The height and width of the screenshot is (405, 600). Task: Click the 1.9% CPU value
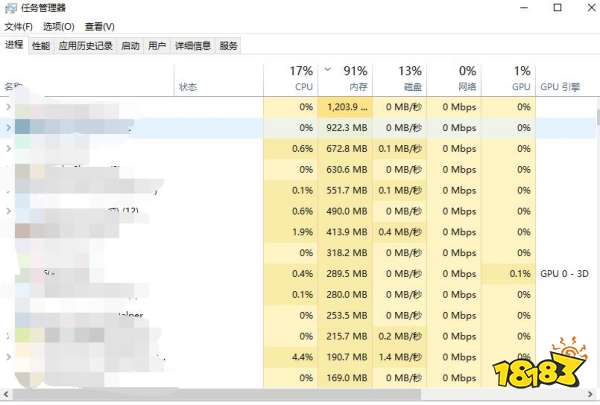302,232
